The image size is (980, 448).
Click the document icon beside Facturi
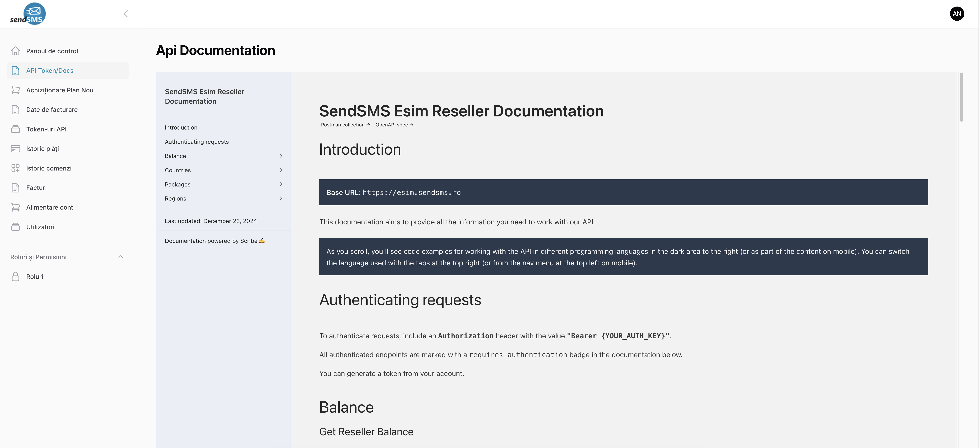(x=16, y=188)
